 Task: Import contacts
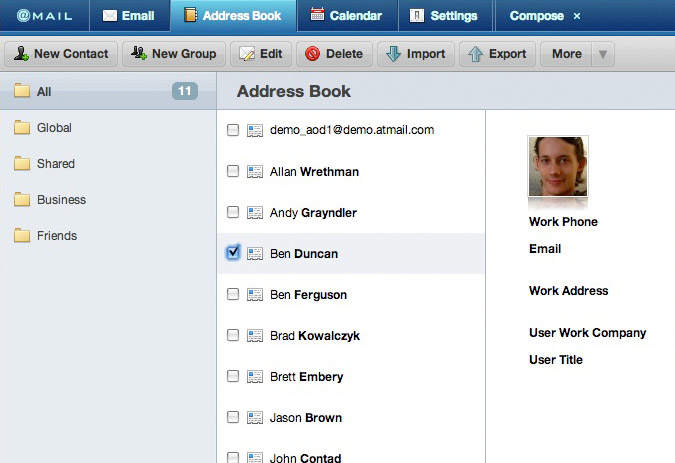coord(416,54)
